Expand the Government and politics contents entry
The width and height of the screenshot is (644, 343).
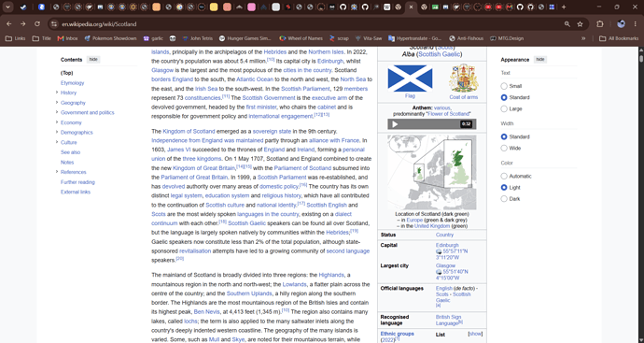(57, 112)
